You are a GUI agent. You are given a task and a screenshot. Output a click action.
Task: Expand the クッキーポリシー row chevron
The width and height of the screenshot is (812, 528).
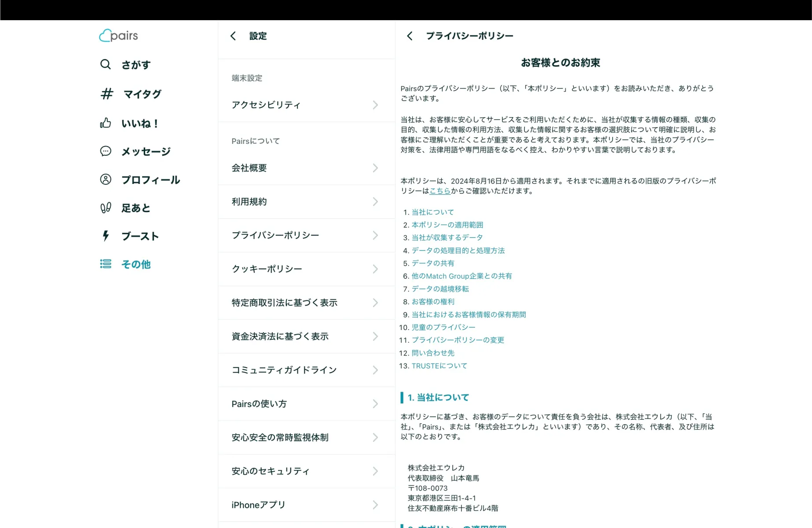(375, 269)
